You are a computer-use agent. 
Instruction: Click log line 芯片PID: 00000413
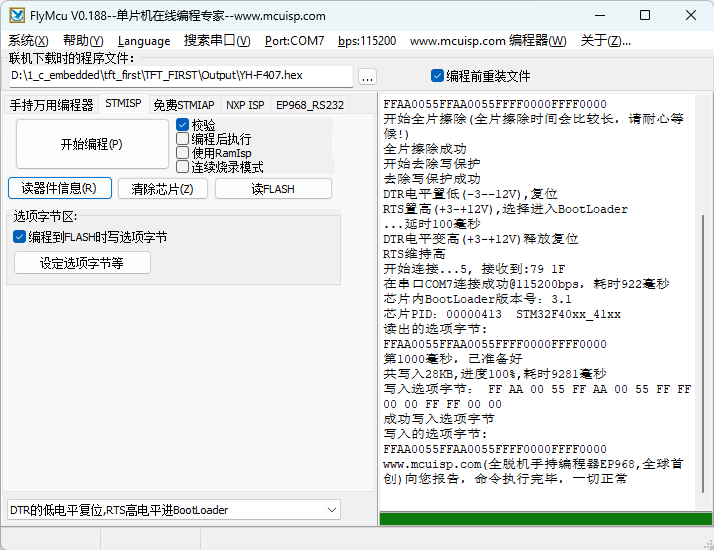click(502, 314)
